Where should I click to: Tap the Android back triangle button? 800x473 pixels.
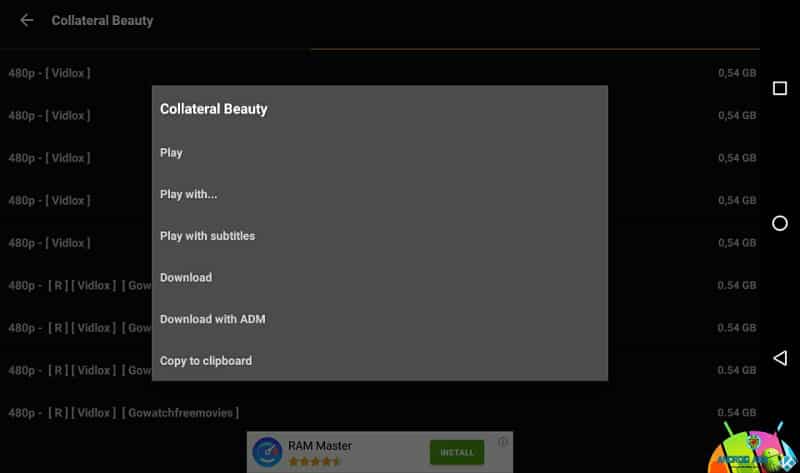point(780,358)
